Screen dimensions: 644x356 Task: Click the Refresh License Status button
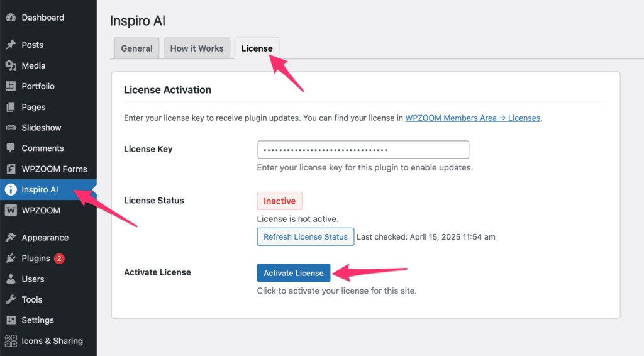click(x=306, y=237)
